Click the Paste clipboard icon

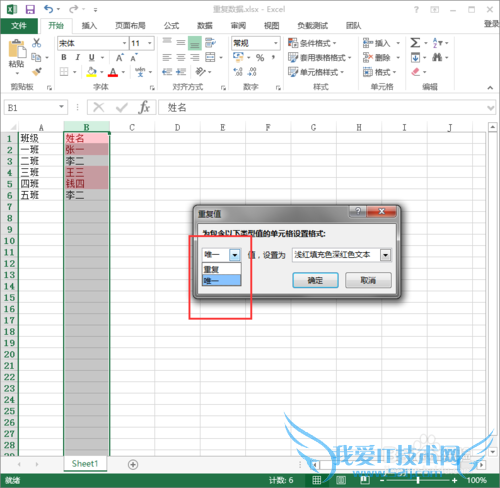[x=17, y=49]
